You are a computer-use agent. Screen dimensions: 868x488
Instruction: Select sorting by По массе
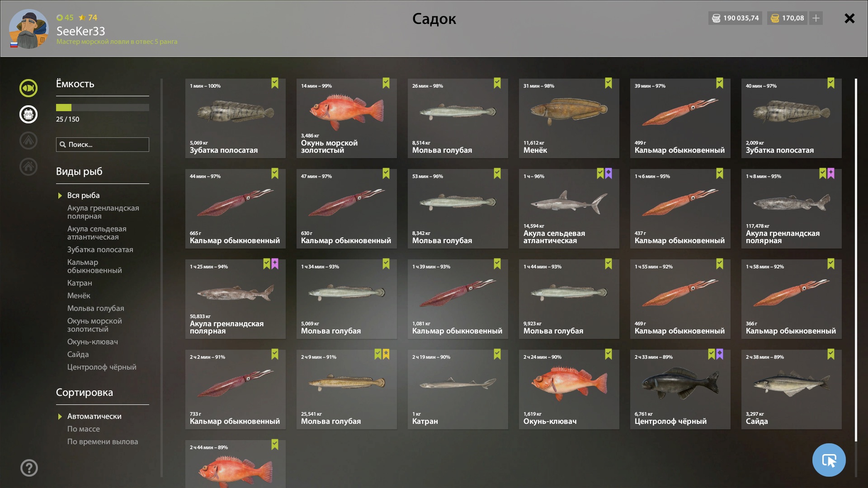click(84, 429)
